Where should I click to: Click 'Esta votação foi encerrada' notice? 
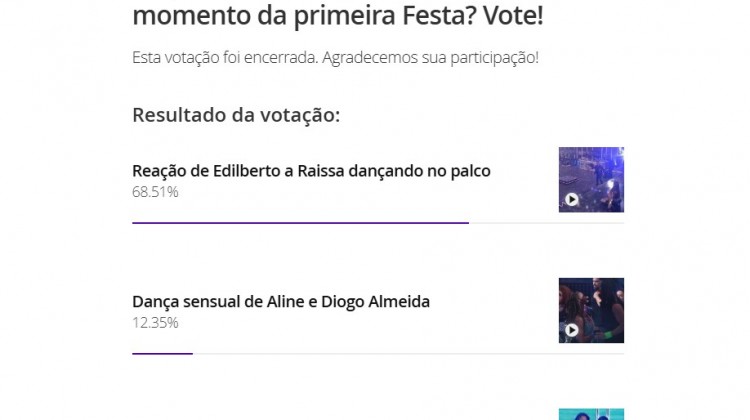(224, 57)
